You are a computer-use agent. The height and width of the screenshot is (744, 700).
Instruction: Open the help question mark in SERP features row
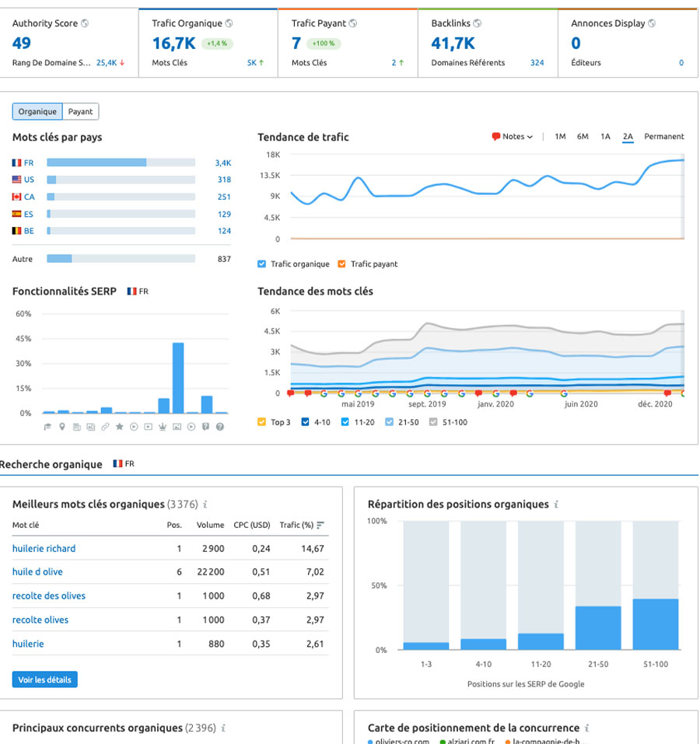[220, 427]
